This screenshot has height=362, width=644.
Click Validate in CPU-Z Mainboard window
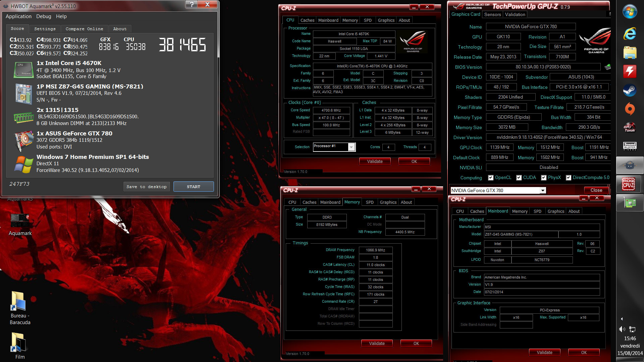544,353
